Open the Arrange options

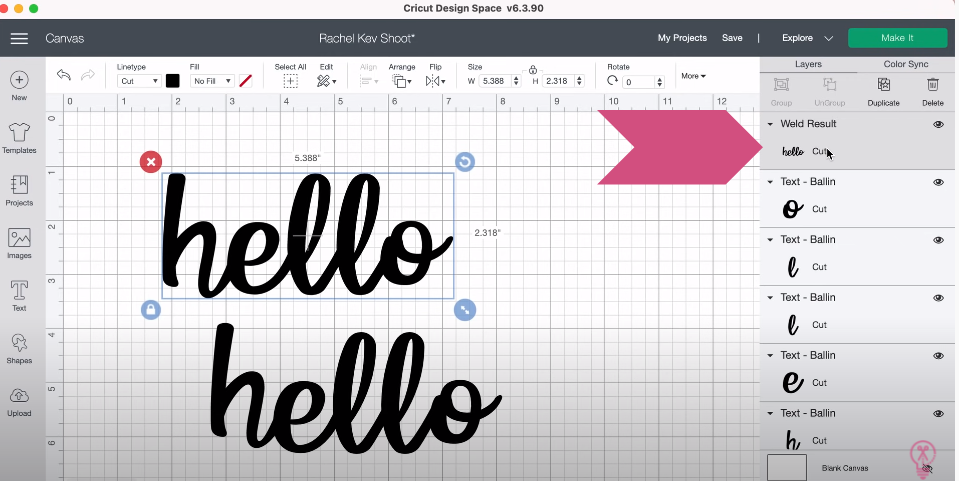pyautogui.click(x=401, y=81)
